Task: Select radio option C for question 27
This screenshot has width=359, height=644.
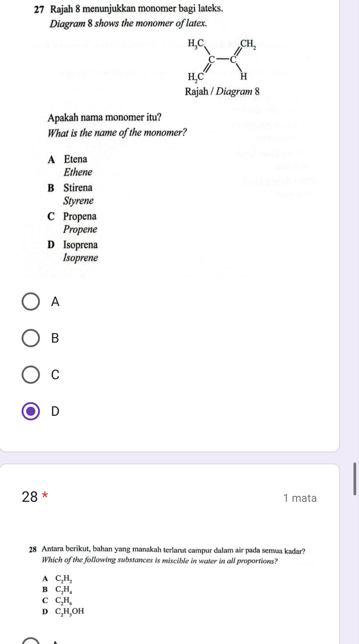Action: [31, 374]
